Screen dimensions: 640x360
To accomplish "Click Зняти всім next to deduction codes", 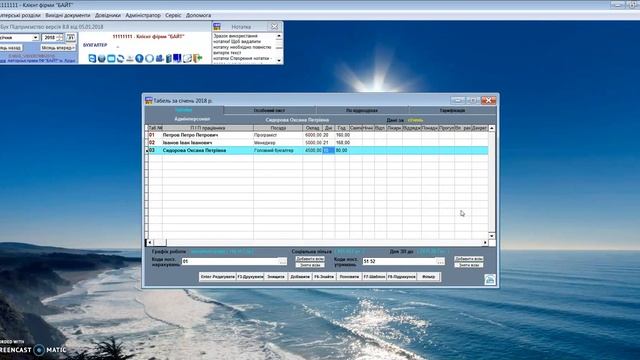I will tap(469, 265).
